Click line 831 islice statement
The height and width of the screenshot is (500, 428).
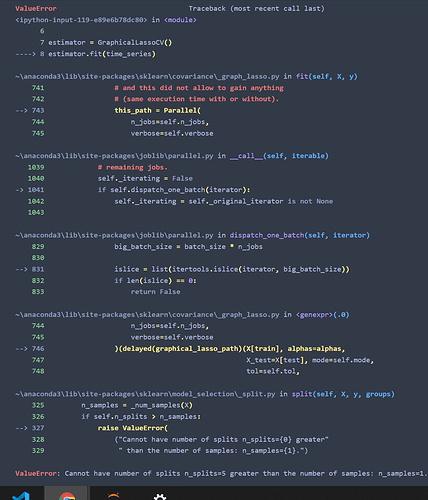(232, 269)
